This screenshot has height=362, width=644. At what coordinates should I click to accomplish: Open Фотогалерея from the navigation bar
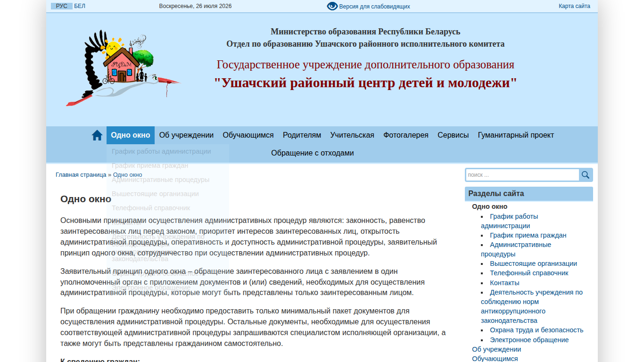406,135
